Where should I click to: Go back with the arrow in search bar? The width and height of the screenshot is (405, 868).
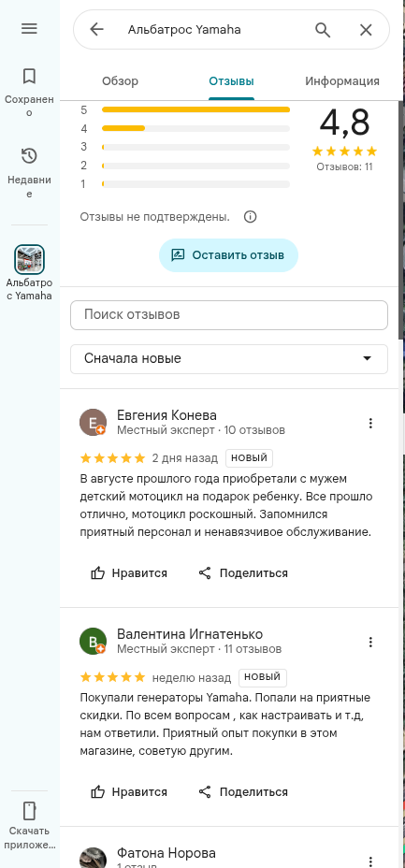pyautogui.click(x=97, y=29)
